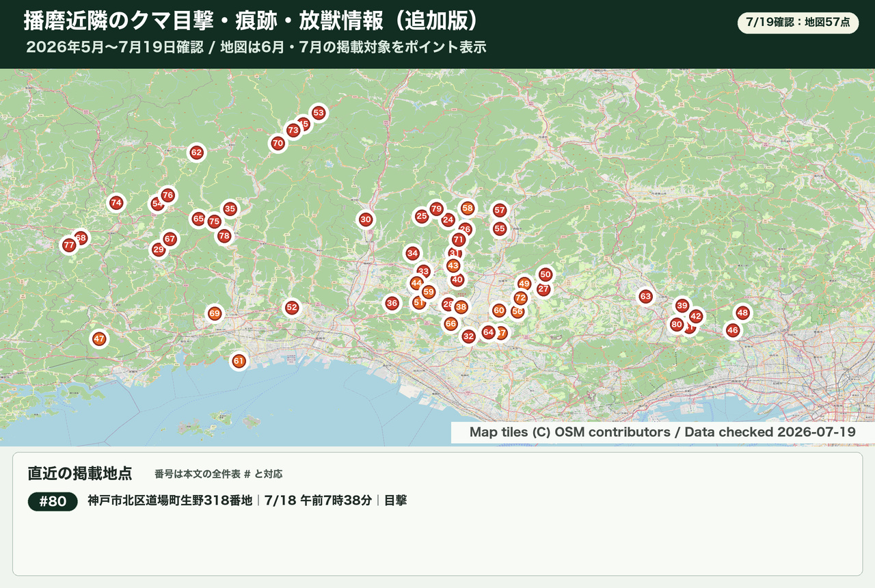Click marker 35 on the map

coord(230,209)
